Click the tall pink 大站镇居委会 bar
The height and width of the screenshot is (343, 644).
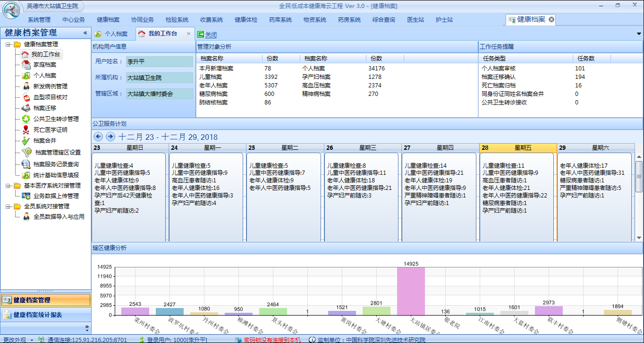(x=411, y=291)
